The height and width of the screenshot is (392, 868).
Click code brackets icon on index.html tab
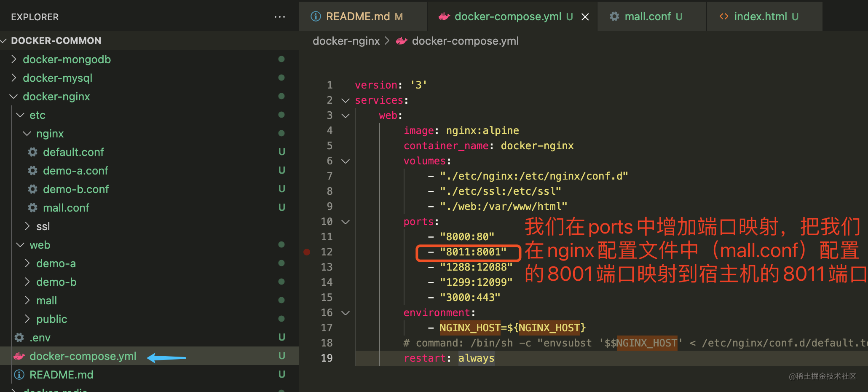click(x=724, y=16)
